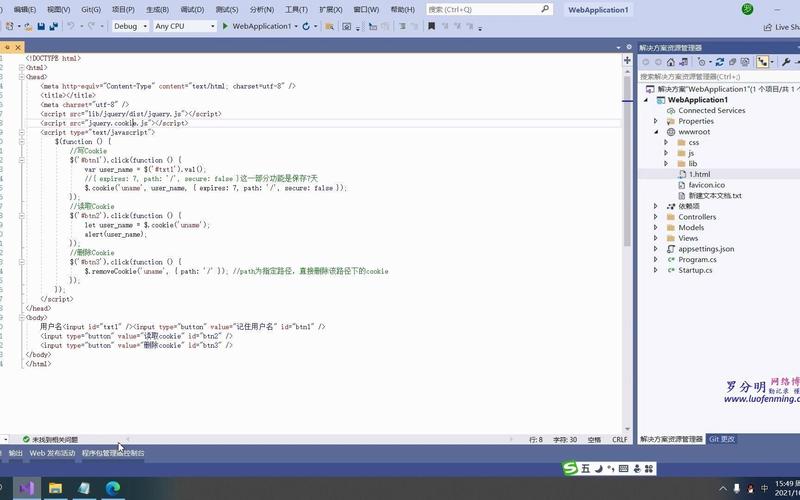Viewport: 800px width, 500px height.
Task: Click the Home icon in Solution Explorer
Action: click(670, 62)
